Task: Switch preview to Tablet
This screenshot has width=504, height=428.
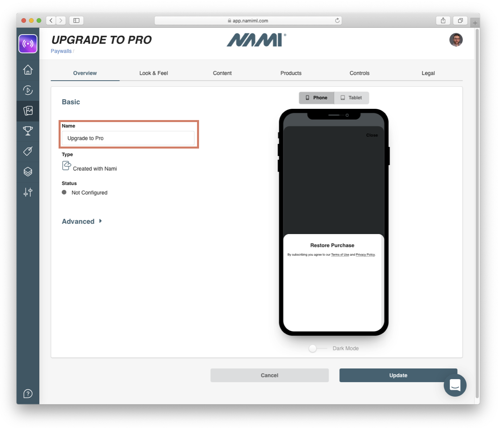Action: (x=352, y=98)
